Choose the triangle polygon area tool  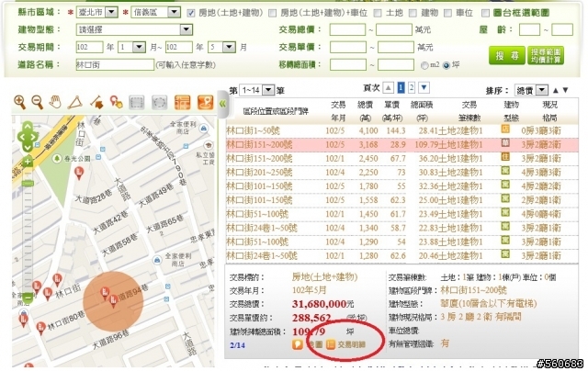pos(75,103)
